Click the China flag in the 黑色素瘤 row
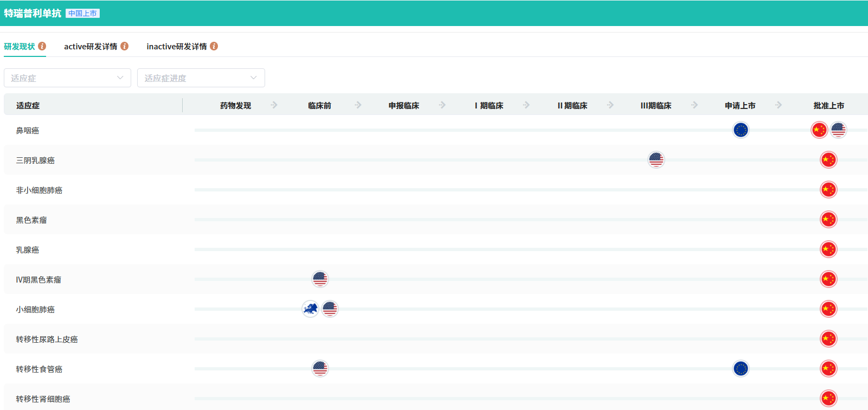 (x=828, y=220)
